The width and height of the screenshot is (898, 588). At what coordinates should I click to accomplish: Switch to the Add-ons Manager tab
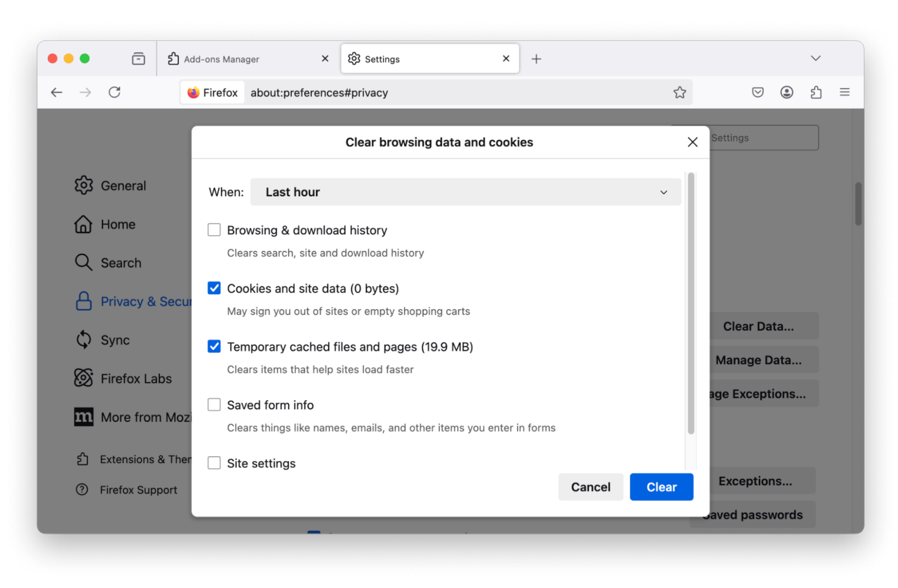pyautogui.click(x=242, y=59)
